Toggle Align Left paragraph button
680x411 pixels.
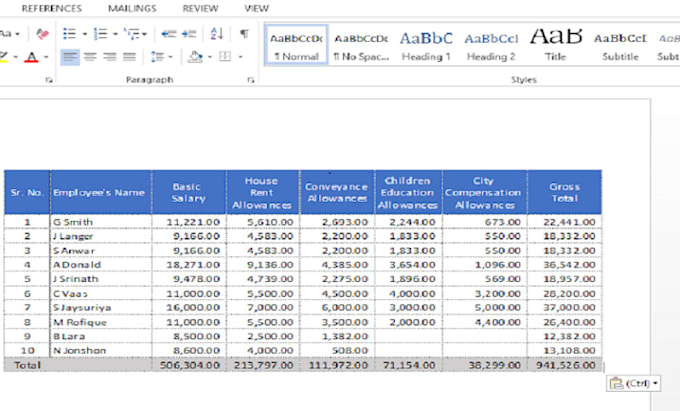coord(68,57)
